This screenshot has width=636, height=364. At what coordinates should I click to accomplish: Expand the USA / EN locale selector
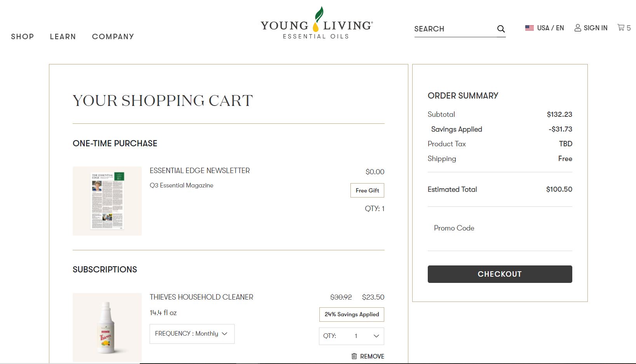550,28
